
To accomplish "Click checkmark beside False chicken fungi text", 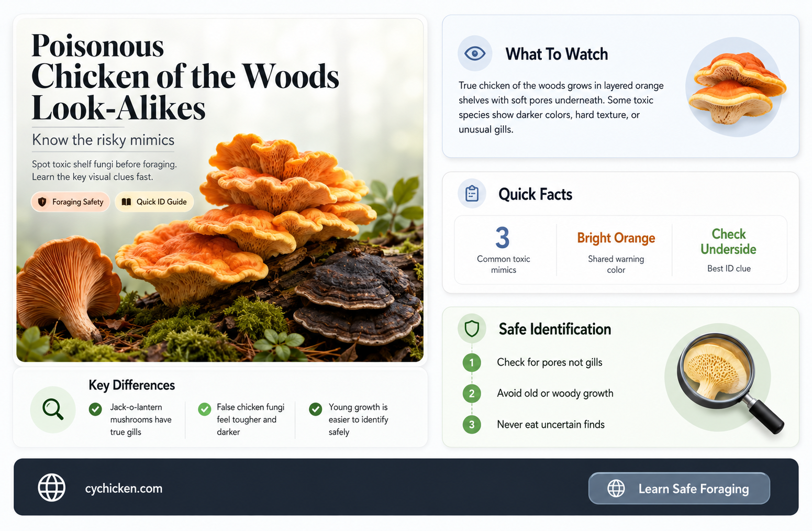I will [205, 409].
